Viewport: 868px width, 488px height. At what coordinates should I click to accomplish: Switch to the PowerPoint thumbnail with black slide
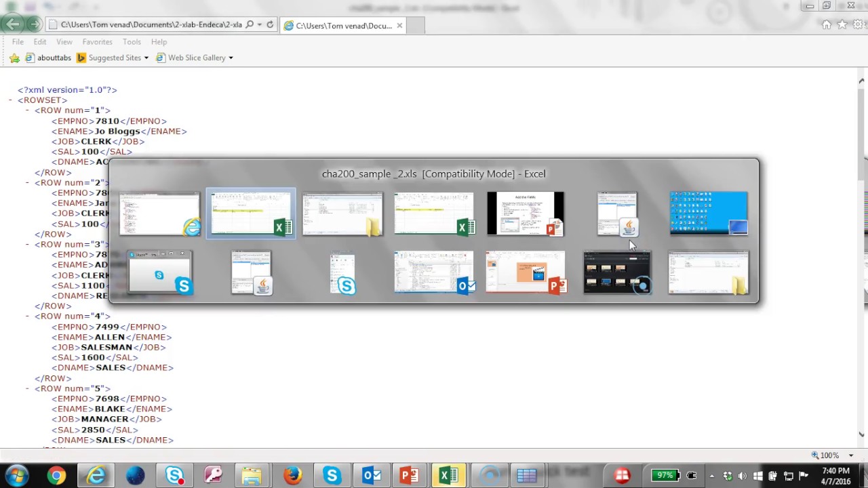click(x=526, y=213)
